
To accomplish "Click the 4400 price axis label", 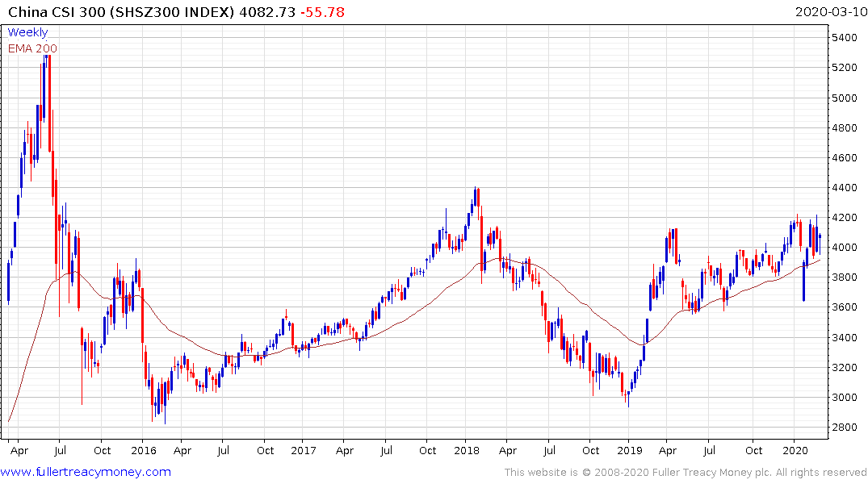I will pyautogui.click(x=845, y=187).
